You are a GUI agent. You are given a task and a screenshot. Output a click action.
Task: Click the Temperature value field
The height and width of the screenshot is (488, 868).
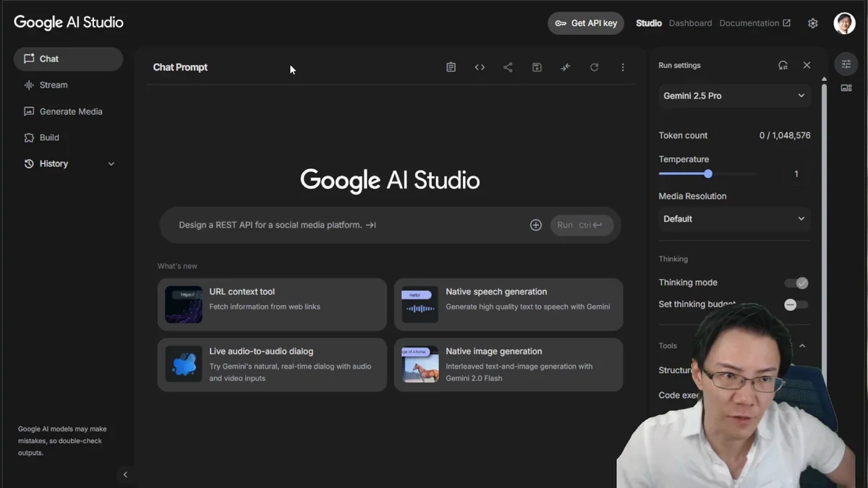tap(796, 174)
